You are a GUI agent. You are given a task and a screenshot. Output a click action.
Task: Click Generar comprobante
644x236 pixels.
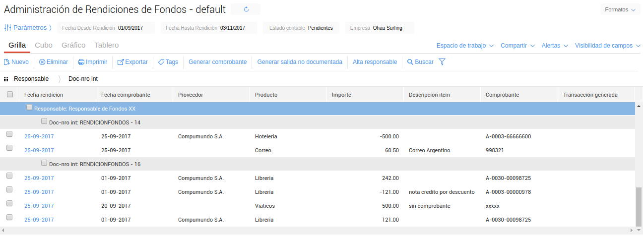218,62
